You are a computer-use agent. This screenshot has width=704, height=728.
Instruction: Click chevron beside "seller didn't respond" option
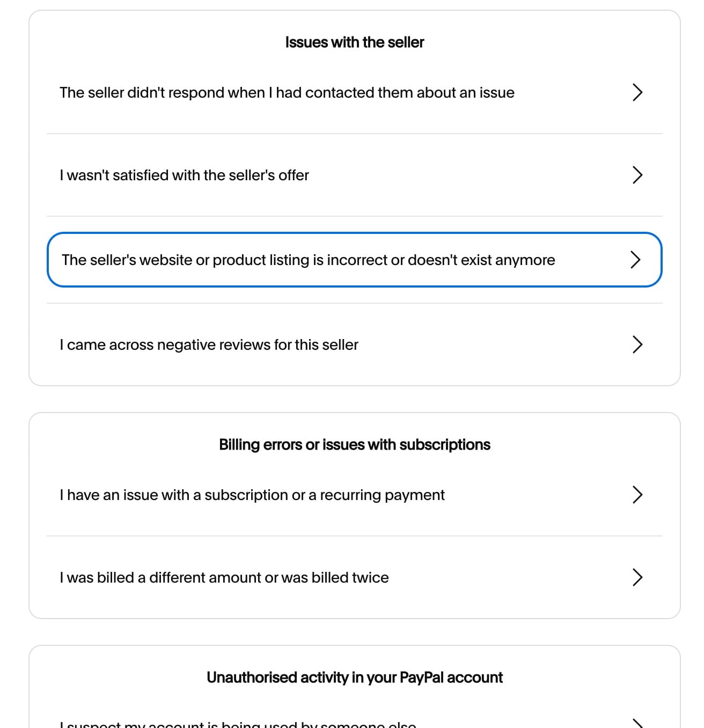pos(637,92)
